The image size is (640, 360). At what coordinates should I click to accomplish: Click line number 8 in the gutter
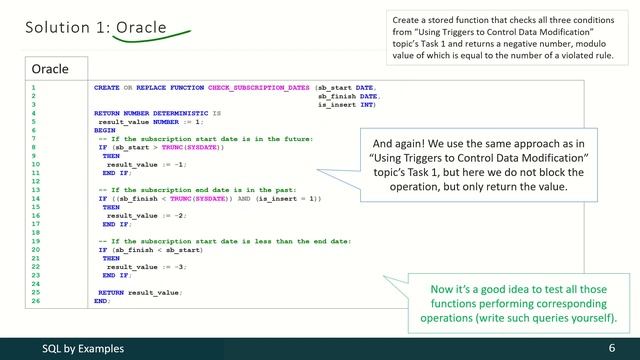(33, 147)
